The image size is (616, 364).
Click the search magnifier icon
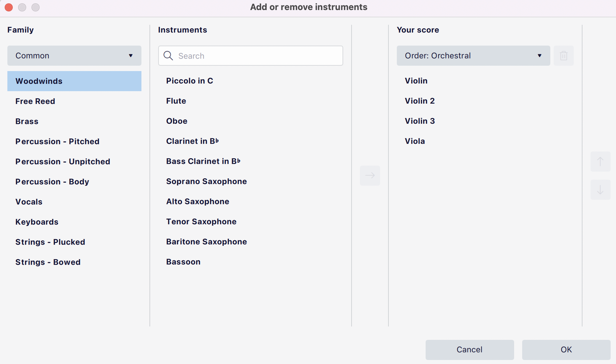click(168, 56)
